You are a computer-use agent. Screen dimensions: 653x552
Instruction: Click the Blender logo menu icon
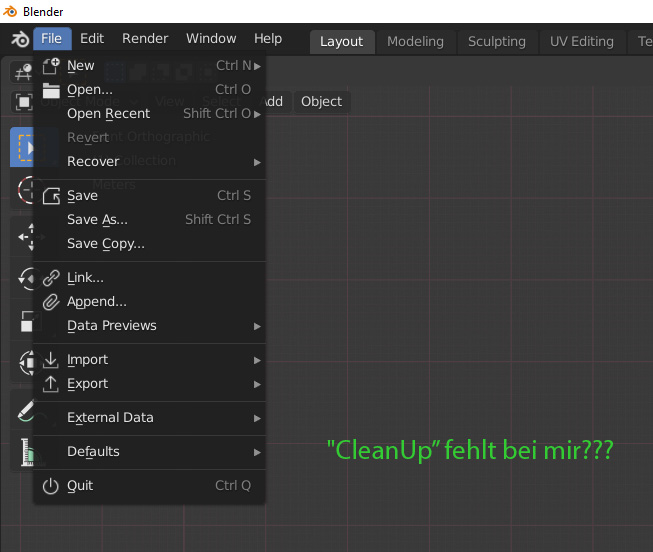(x=20, y=39)
